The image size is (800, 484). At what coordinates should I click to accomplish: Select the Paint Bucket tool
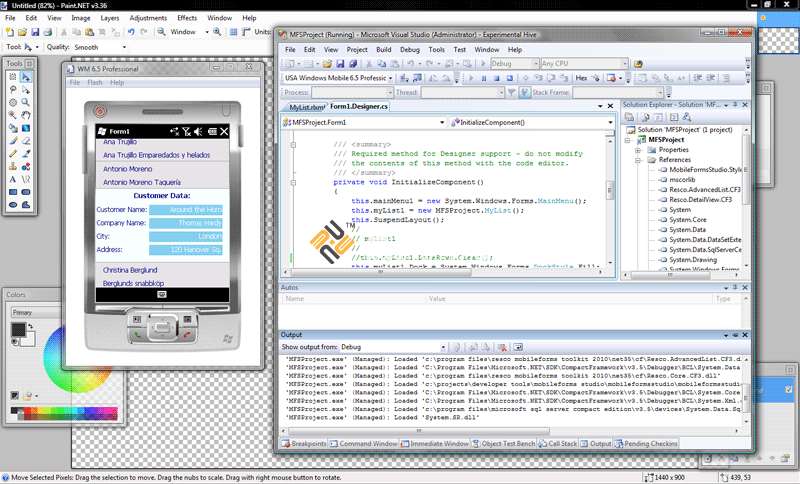(12, 128)
